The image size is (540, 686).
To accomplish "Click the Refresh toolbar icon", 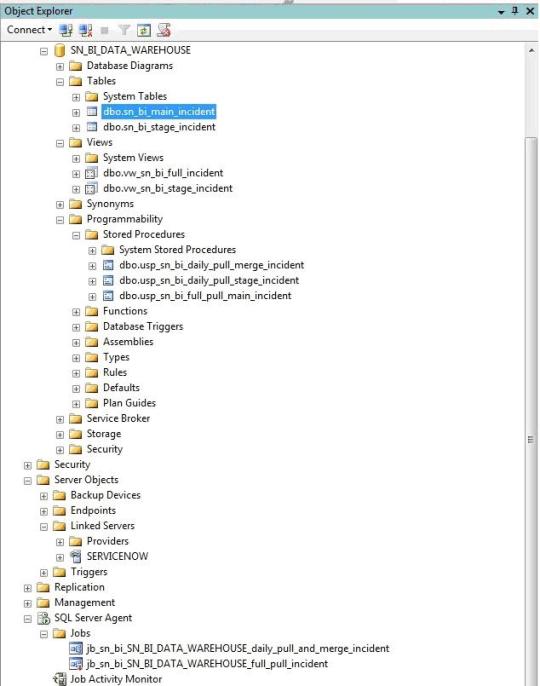I will coord(144,30).
